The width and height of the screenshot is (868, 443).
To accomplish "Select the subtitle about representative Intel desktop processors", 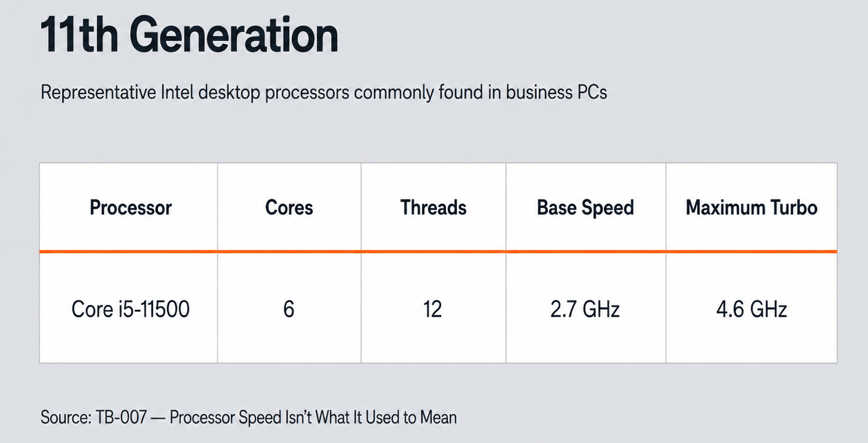I will [x=324, y=93].
